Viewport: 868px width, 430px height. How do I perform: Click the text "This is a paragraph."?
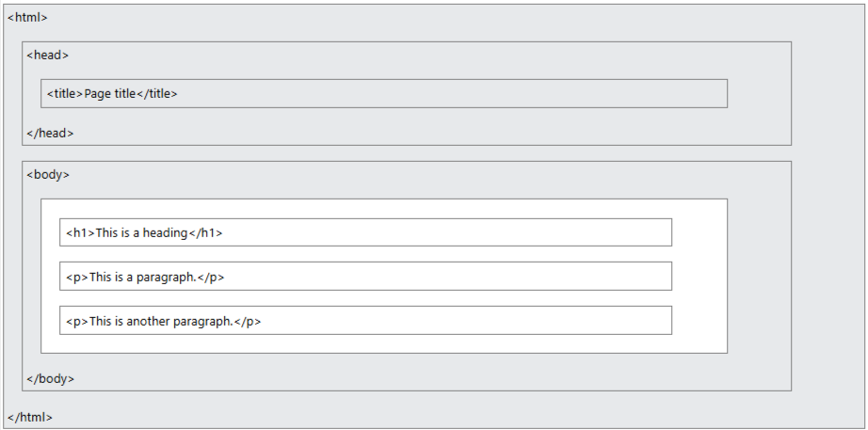[143, 278]
